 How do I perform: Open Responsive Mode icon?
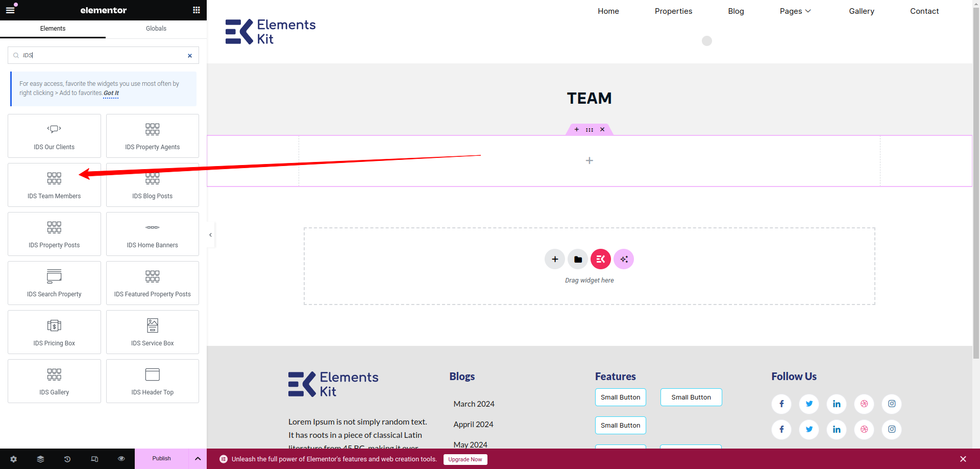(94, 459)
